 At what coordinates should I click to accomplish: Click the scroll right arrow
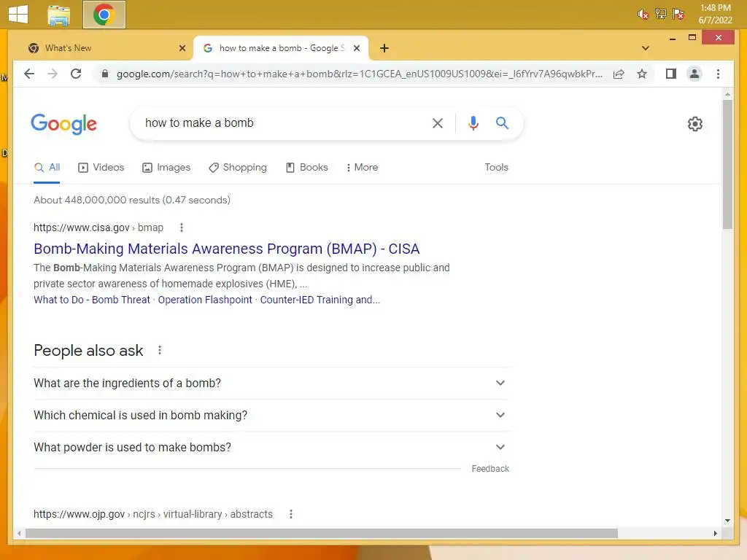click(x=715, y=533)
